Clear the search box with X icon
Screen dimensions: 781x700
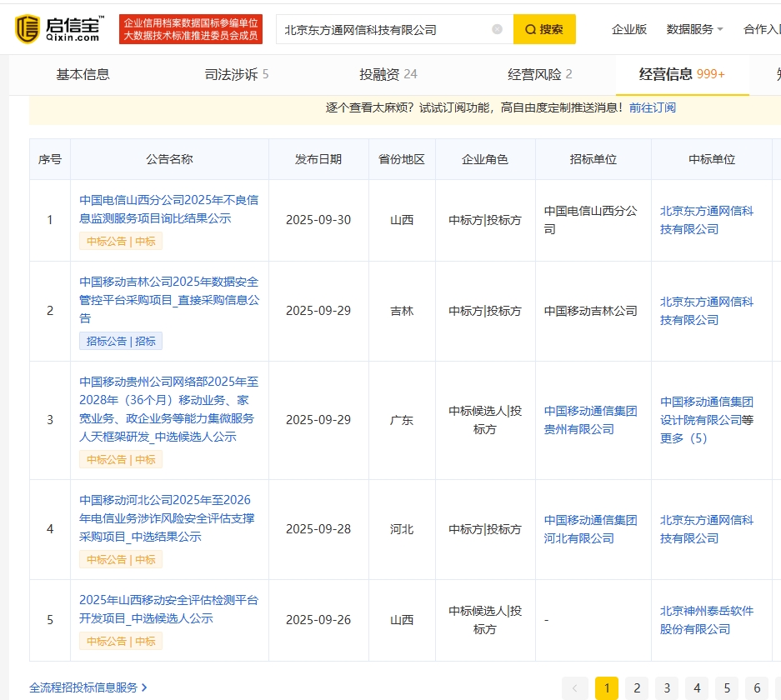click(498, 29)
